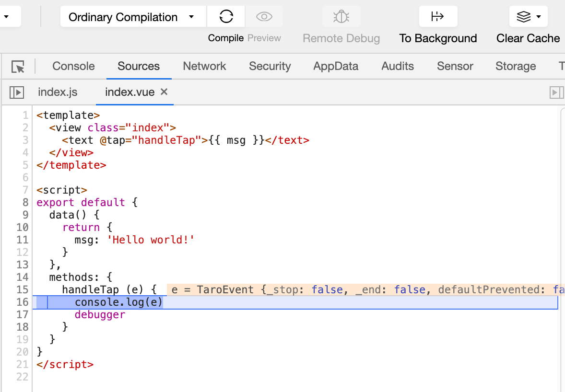Switch to the Network tab
Screen dimensions: 565x392
(204, 66)
